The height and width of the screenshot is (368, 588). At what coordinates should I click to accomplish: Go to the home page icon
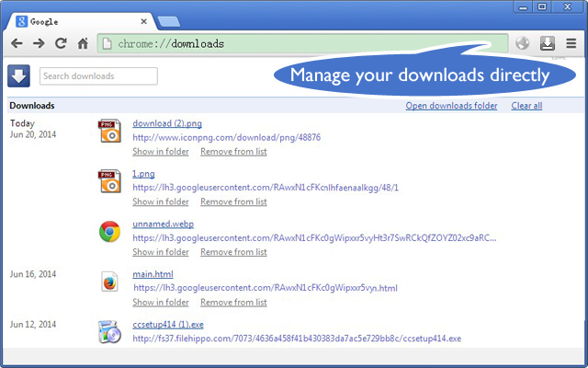pos(83,43)
